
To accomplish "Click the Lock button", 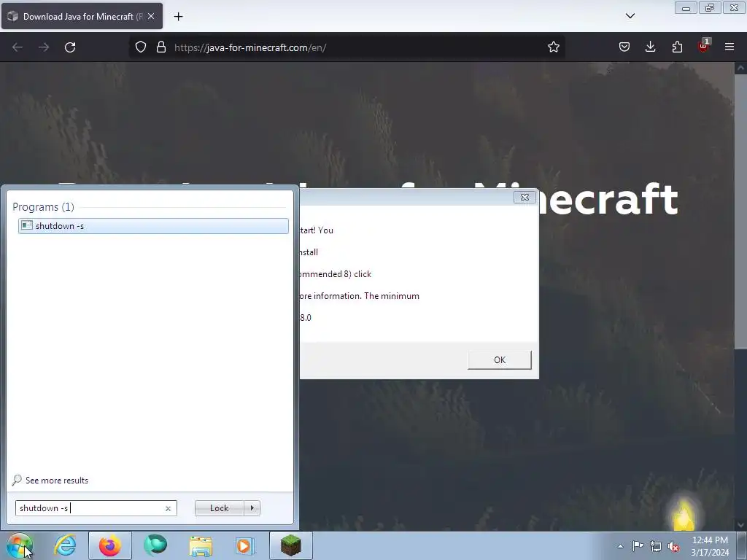I will pyautogui.click(x=219, y=508).
